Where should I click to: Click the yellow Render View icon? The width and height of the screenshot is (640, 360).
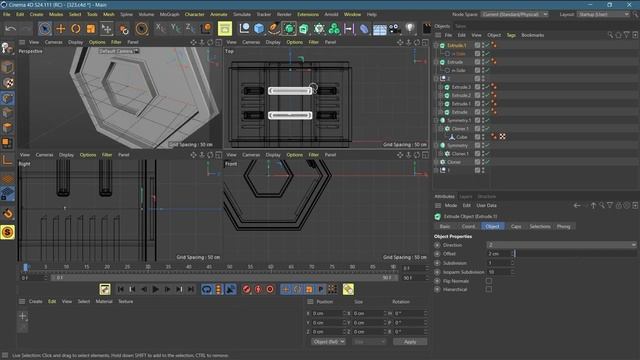click(x=224, y=29)
